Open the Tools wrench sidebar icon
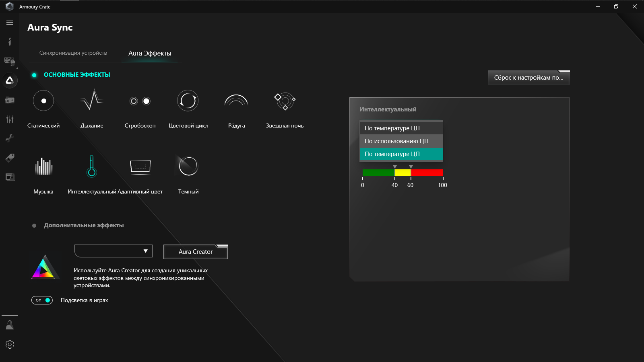 pos(10,138)
